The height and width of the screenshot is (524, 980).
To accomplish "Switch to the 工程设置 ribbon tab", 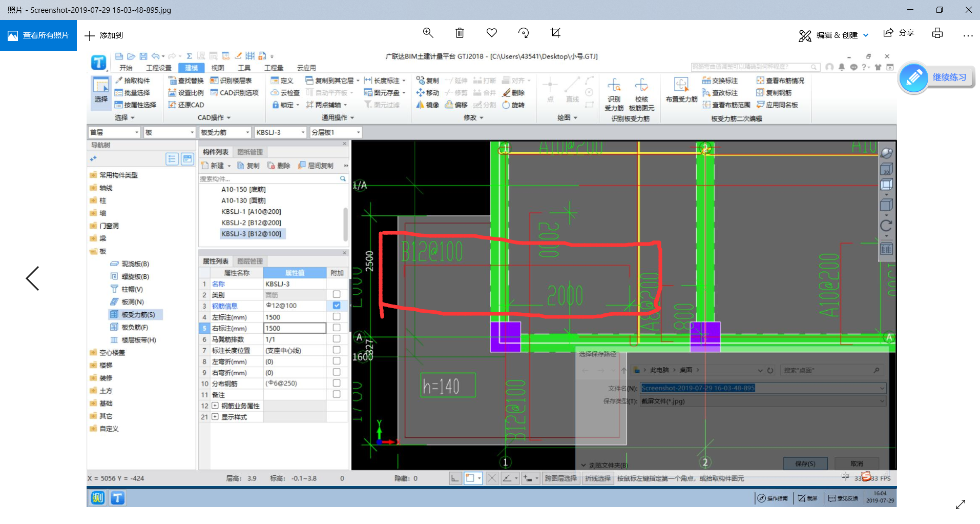I will [x=159, y=68].
